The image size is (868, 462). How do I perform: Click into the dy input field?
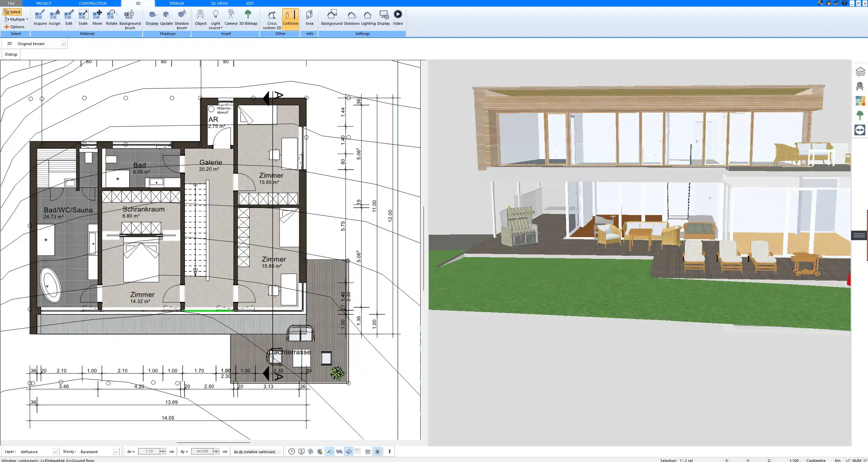(202, 451)
